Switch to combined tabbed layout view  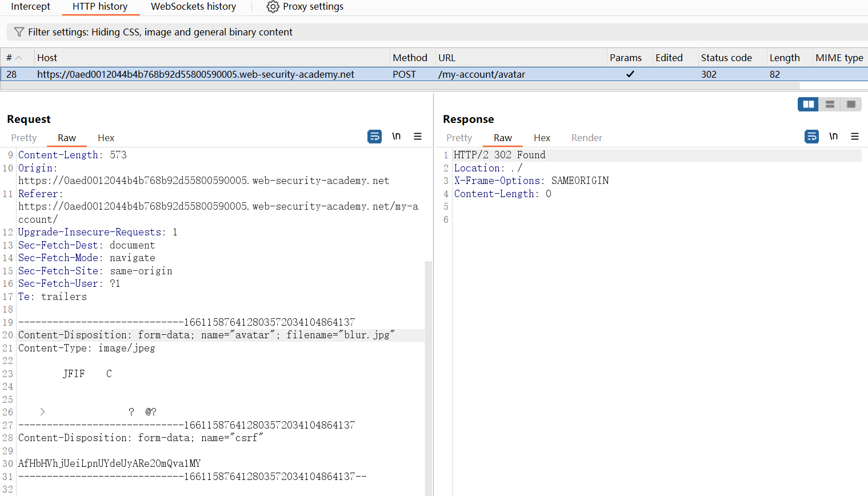(851, 104)
